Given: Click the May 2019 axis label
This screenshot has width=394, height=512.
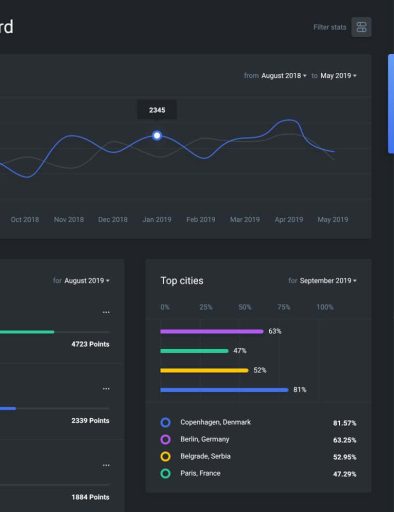Looking at the screenshot, I should click(x=333, y=220).
